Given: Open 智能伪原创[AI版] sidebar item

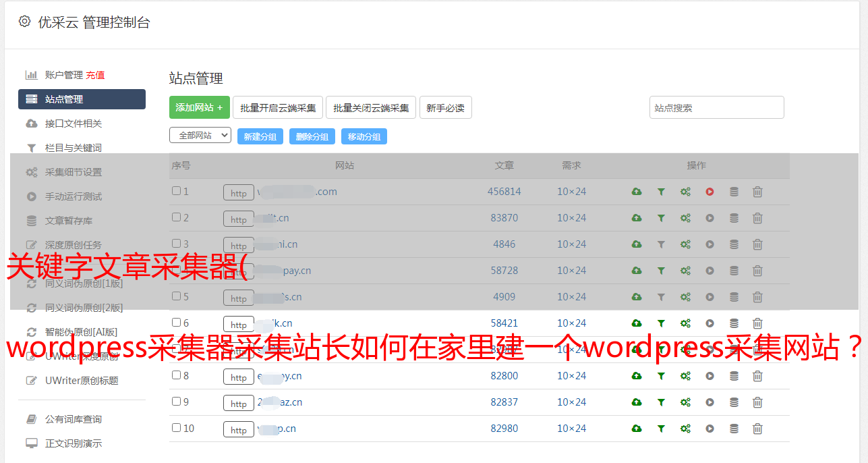Looking at the screenshot, I should (x=82, y=332).
